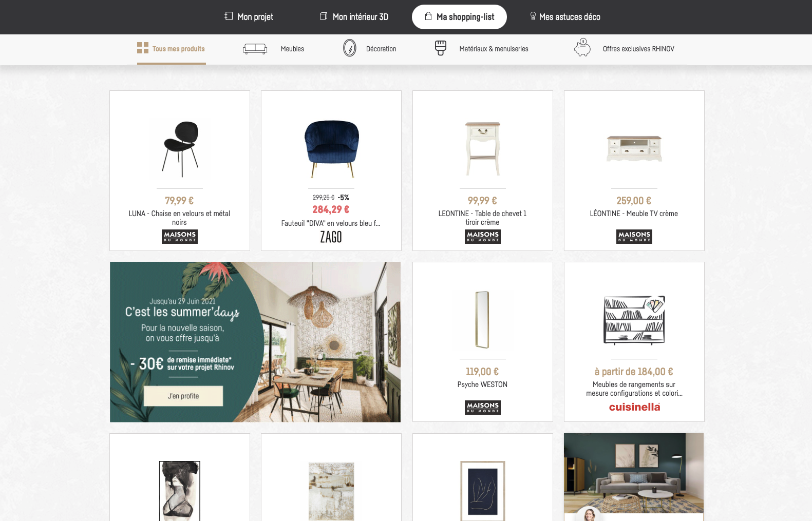The height and width of the screenshot is (521, 812).
Task: Open the Offres exclusives RHINOV category
Action: 638,49
